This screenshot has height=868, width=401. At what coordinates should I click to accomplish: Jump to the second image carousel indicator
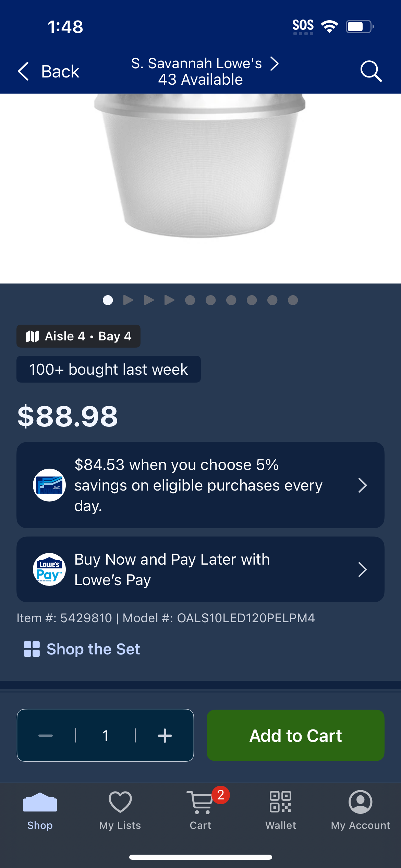tap(128, 300)
